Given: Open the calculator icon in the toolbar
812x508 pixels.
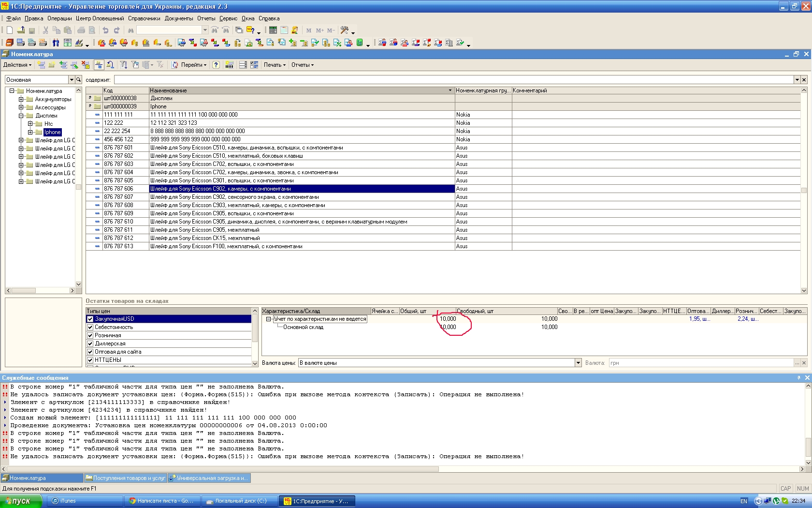Looking at the screenshot, I should [x=273, y=30].
